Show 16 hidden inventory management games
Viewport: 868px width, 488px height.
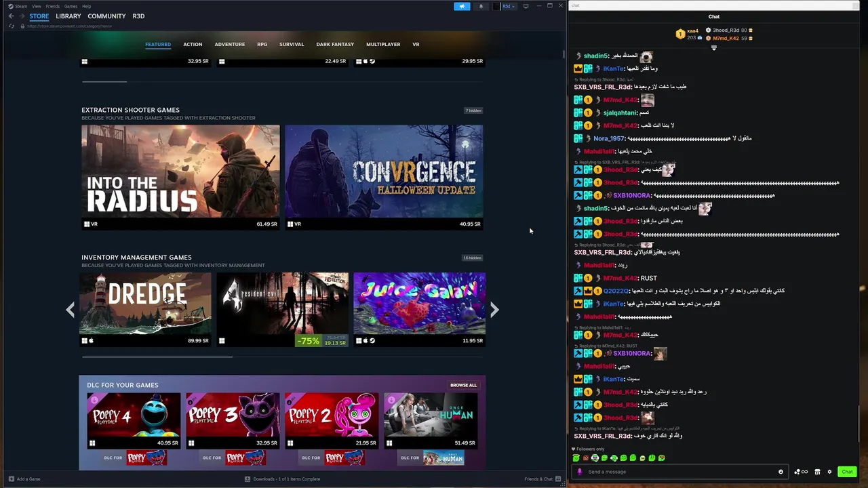point(472,258)
